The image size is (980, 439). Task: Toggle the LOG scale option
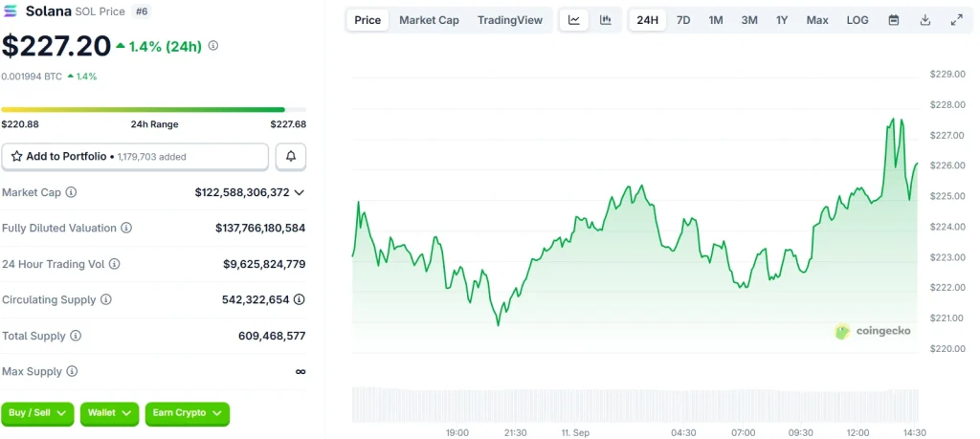tap(857, 20)
